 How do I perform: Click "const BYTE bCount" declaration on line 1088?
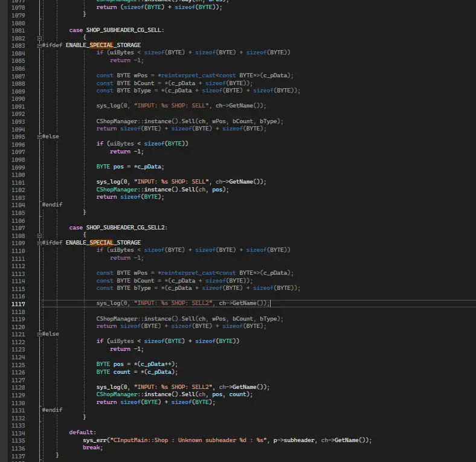174,83
